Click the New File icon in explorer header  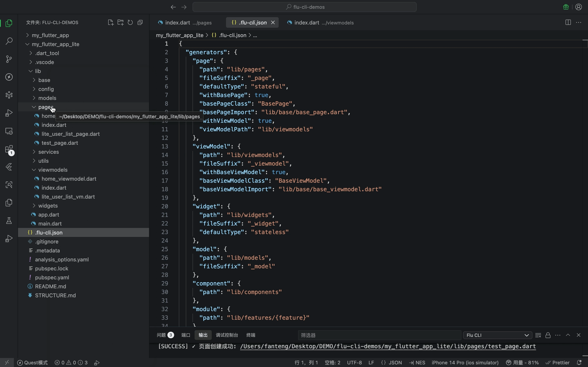coord(110,23)
